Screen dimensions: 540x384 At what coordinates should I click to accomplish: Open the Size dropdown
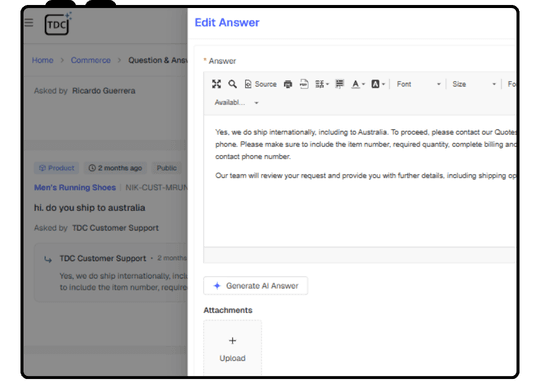click(x=474, y=84)
